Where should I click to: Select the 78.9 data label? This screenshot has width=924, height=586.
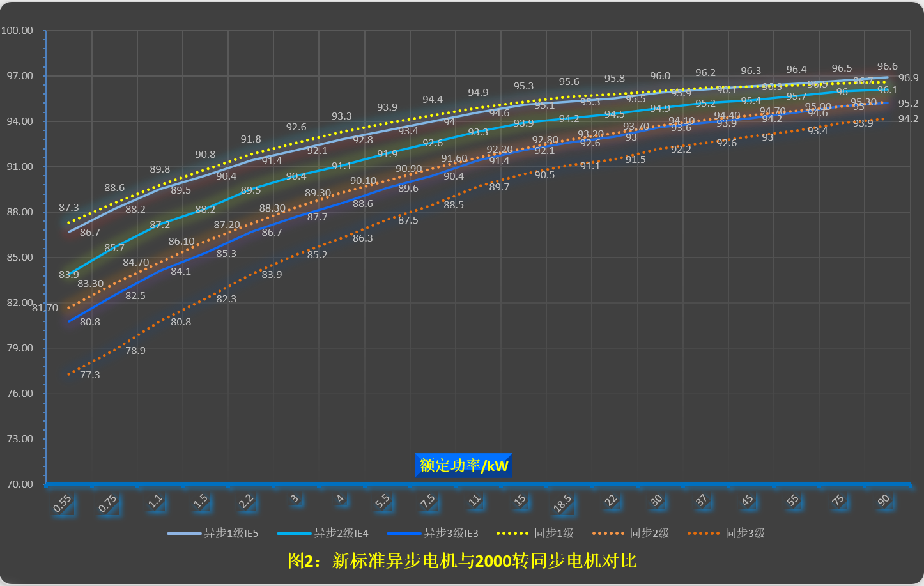tap(135, 351)
